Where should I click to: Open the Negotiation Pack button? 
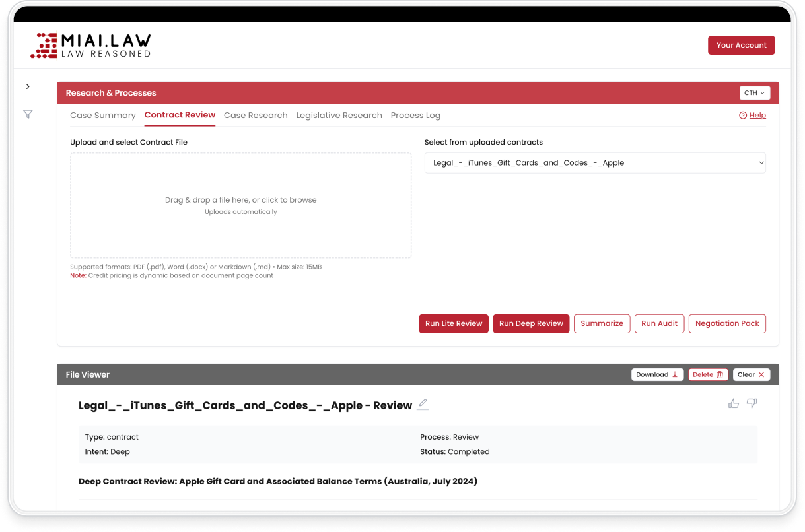click(727, 323)
